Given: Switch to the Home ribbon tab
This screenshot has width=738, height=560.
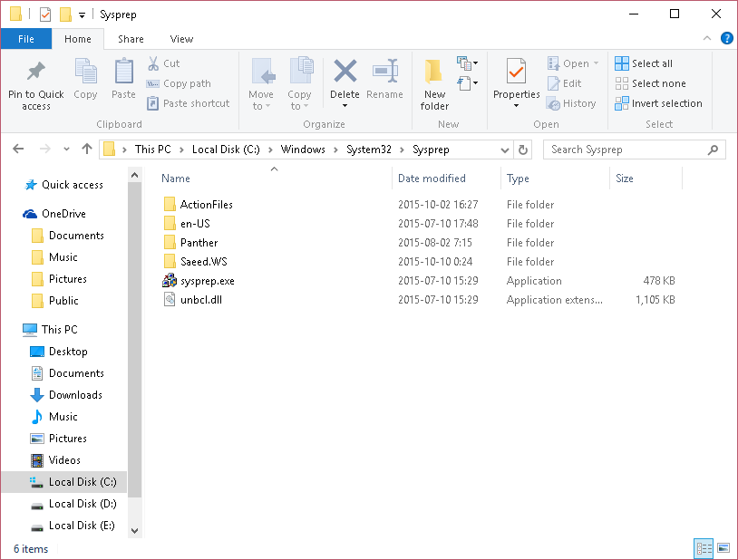Looking at the screenshot, I should [x=78, y=39].
